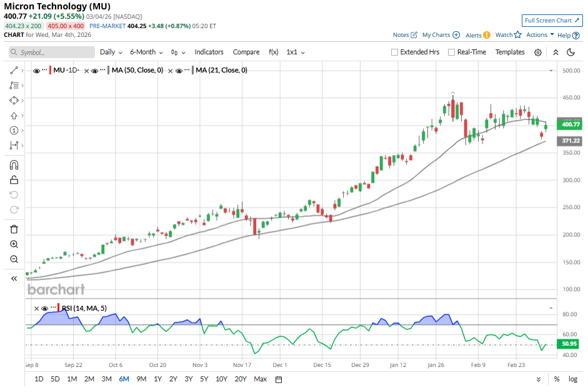Open the calendar date range picker

(x=279, y=379)
